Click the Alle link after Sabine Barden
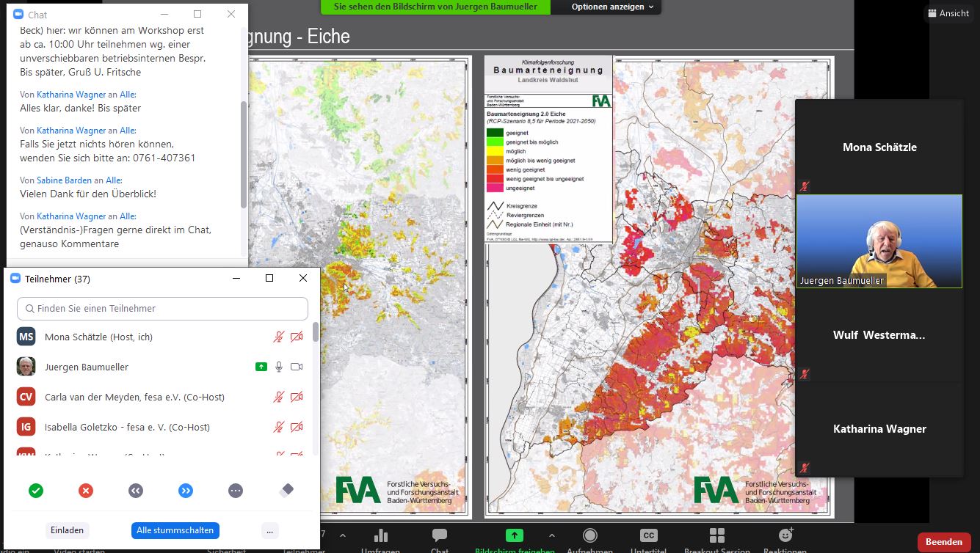The image size is (980, 553). 114,180
